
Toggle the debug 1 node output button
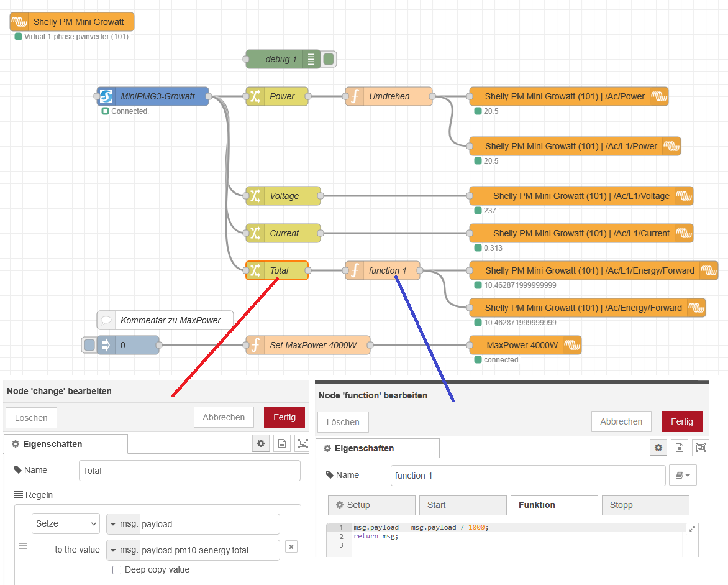[329, 59]
